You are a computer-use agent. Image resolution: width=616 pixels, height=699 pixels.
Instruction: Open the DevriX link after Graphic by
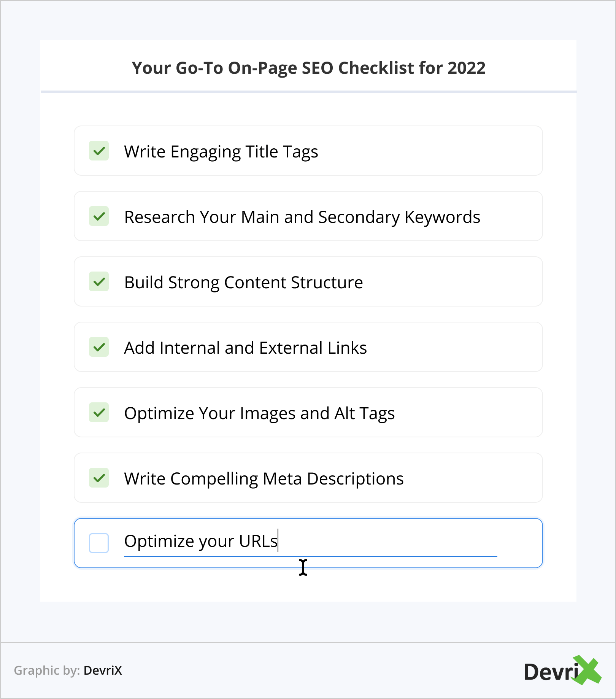click(x=103, y=670)
